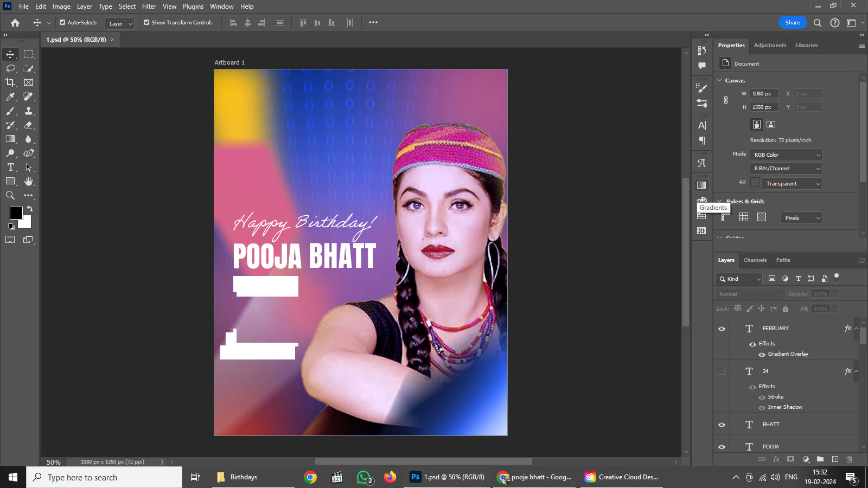Click the background color swatch
Screen dimensions: 868x488
pyautogui.click(x=27, y=223)
